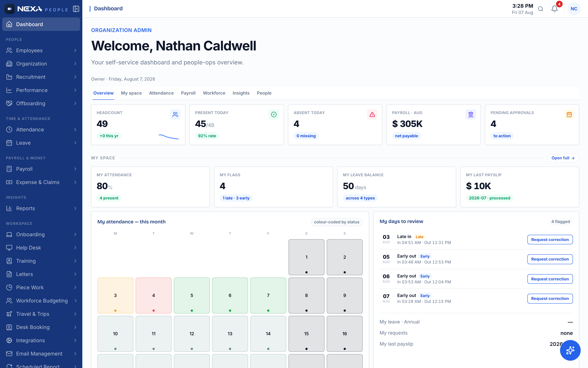Click the Nexa People logo icon
The width and height of the screenshot is (588, 368).
pos(10,9)
